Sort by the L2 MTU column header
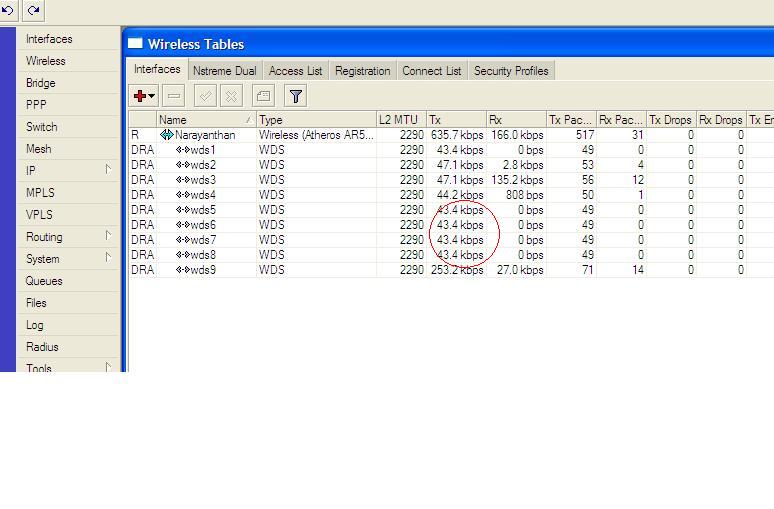Image resolution: width=774 pixels, height=509 pixels. point(401,119)
